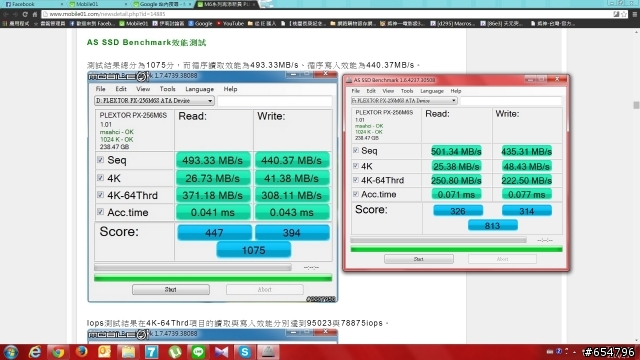The width and height of the screenshot is (640, 360).
Task: Click the page vertical scrollbar thumb
Action: (636, 105)
